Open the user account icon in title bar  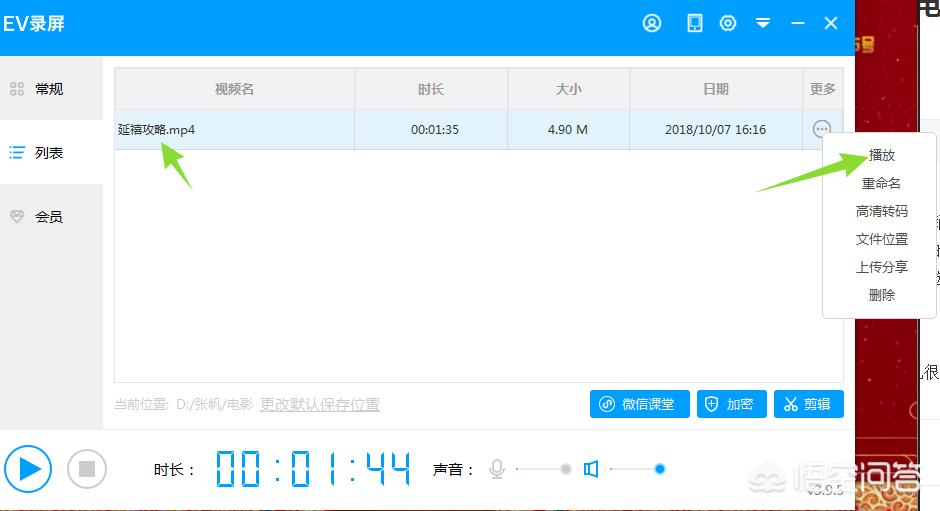pyautogui.click(x=652, y=23)
